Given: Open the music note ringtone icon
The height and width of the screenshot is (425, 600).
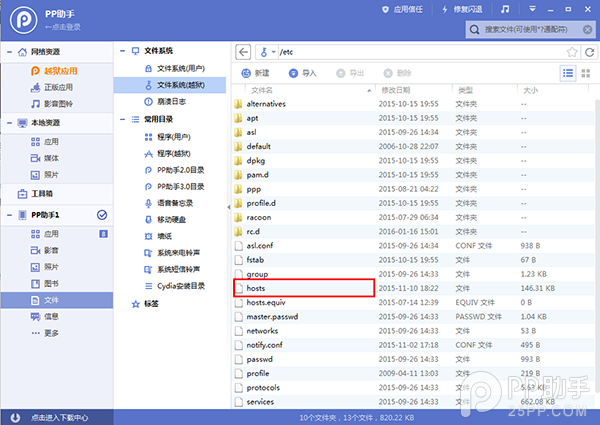Looking at the screenshot, I should coord(505,9).
